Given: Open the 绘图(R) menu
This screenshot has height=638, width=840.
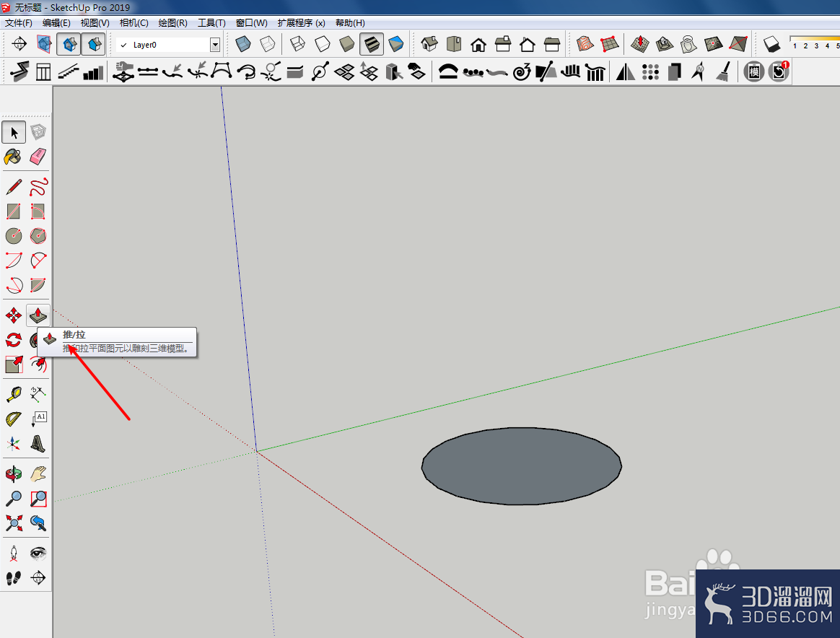Looking at the screenshot, I should click(173, 23).
